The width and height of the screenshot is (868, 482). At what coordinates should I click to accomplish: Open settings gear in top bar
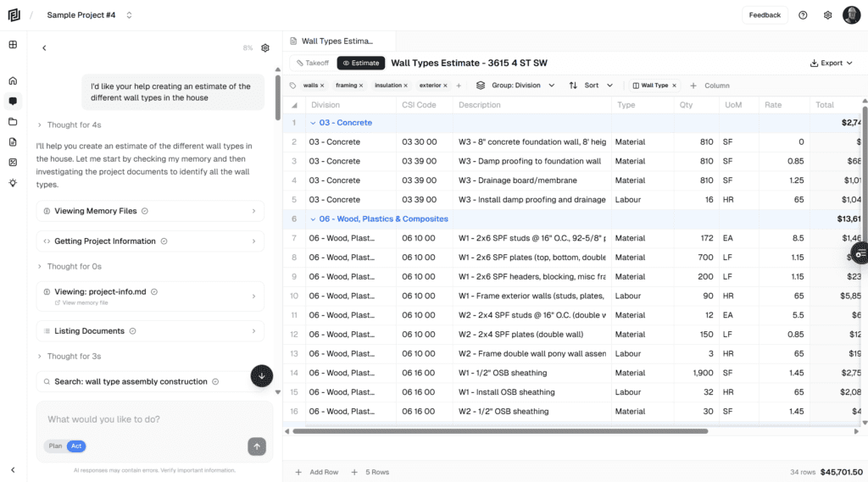tap(827, 15)
